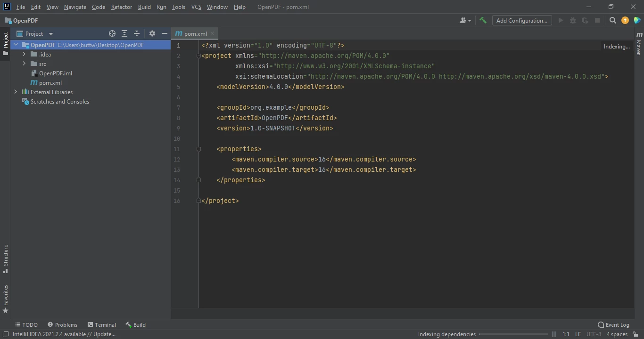Image resolution: width=644 pixels, height=339 pixels.
Task: Open the Terminal tool window
Action: click(x=101, y=325)
